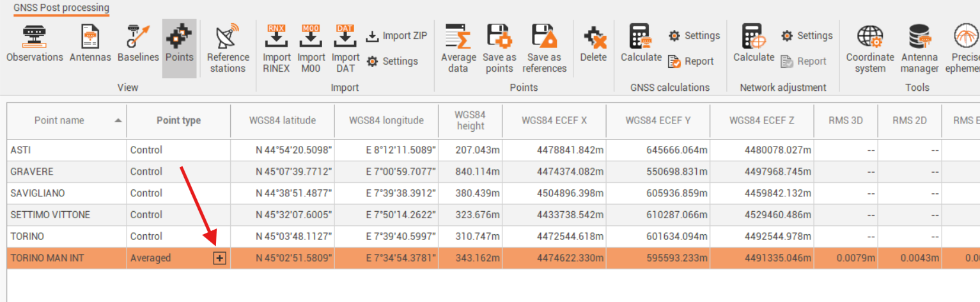Open the Antenna manager
The image size is (980, 302).
(x=919, y=49)
